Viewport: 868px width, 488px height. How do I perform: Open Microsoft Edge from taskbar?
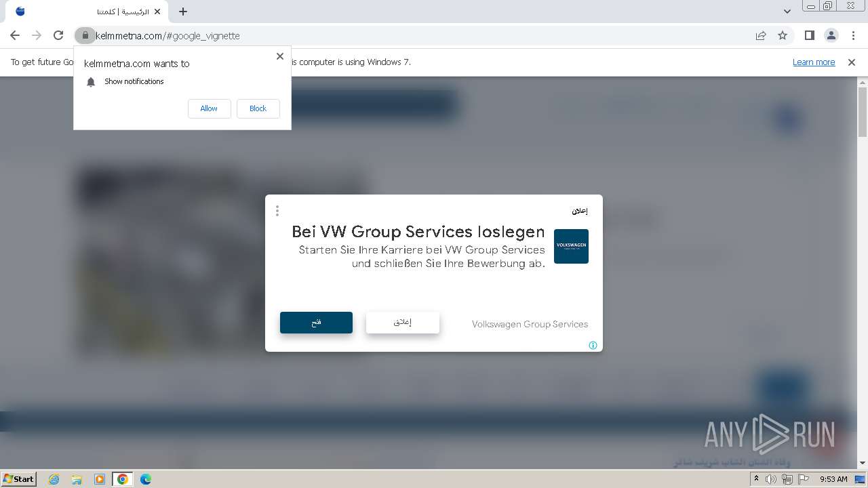pos(146,479)
